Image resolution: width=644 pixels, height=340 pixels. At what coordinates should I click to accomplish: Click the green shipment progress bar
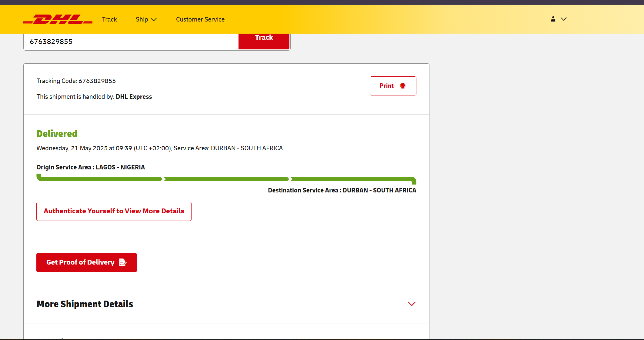coord(226,179)
